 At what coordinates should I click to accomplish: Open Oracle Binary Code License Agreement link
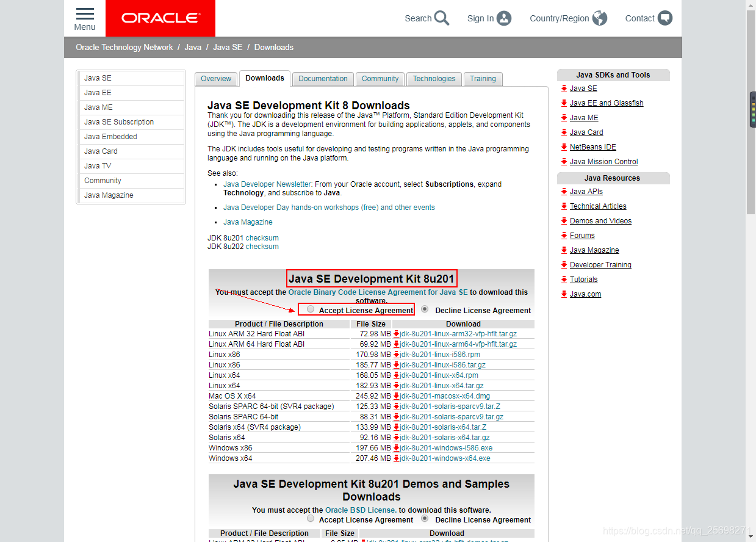pyautogui.click(x=378, y=292)
